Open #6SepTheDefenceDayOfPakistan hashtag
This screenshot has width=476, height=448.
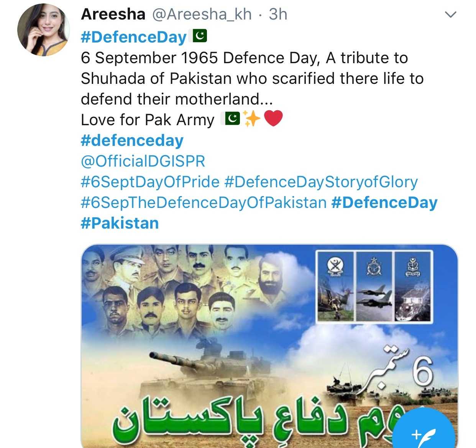click(204, 203)
